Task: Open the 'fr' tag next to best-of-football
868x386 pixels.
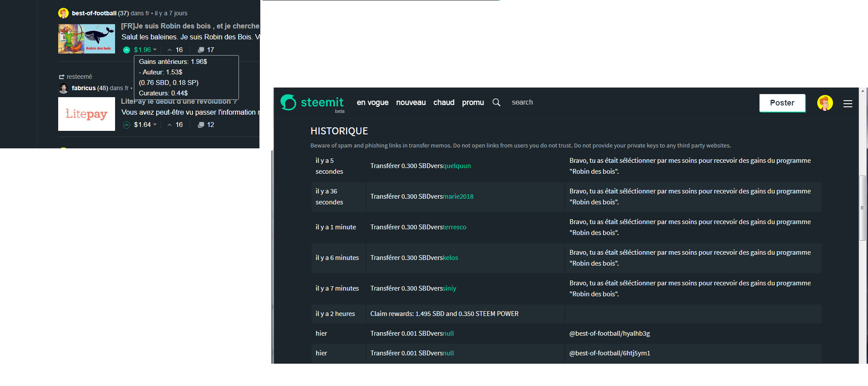Action: [x=147, y=13]
